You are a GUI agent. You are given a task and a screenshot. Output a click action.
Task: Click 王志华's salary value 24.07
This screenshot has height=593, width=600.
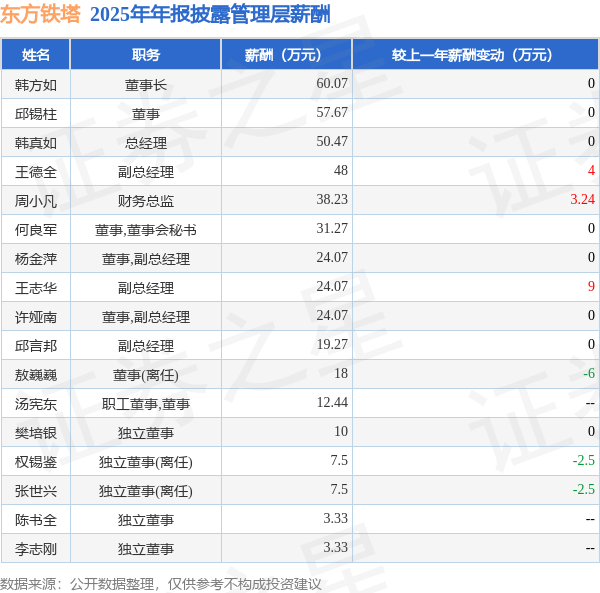(332, 286)
